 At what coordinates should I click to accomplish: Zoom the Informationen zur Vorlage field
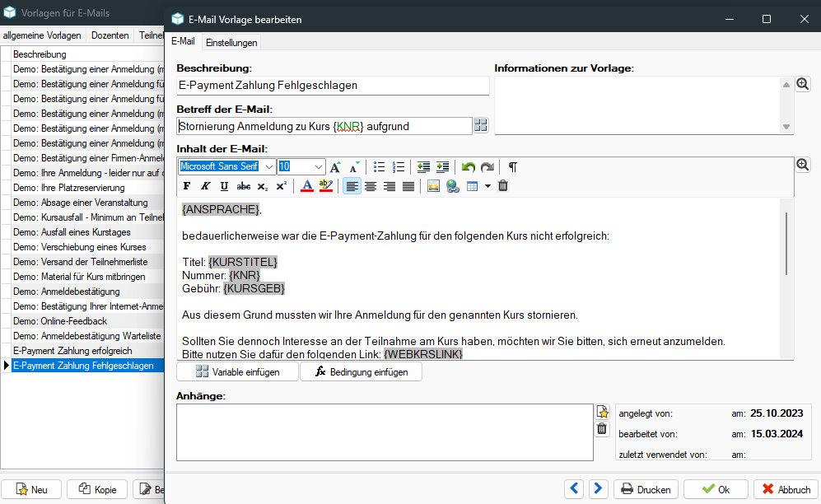(x=803, y=84)
